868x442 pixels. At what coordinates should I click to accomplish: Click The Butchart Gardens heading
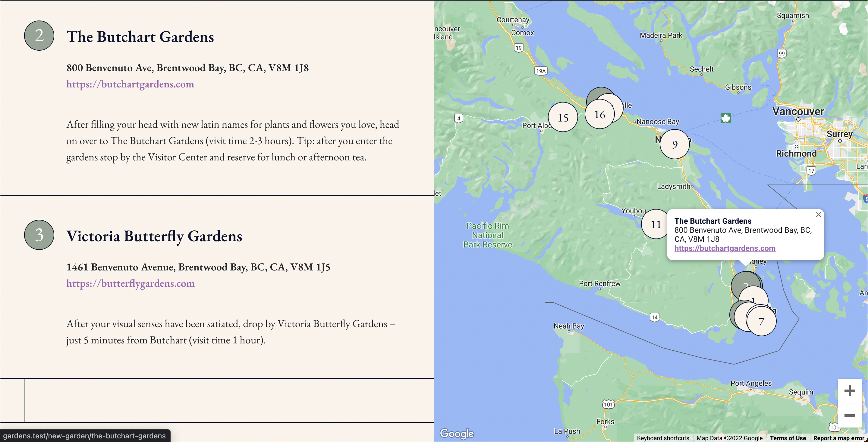[x=140, y=37]
